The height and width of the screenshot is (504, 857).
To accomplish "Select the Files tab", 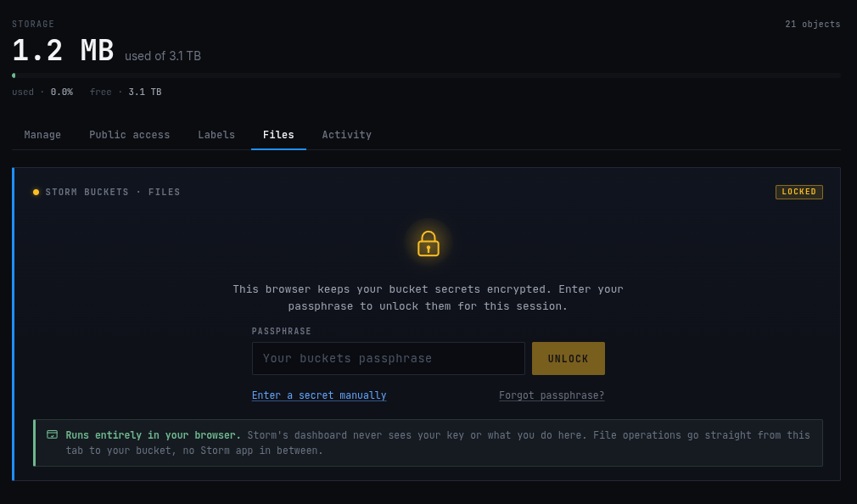I will (x=278, y=135).
